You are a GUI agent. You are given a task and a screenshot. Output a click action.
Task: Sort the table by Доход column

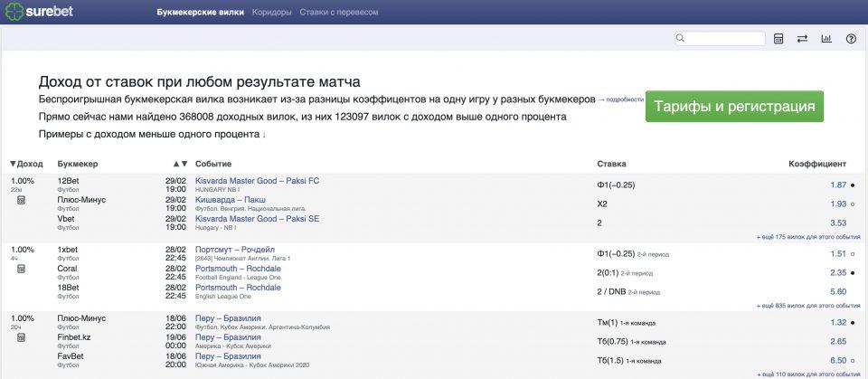click(x=26, y=164)
